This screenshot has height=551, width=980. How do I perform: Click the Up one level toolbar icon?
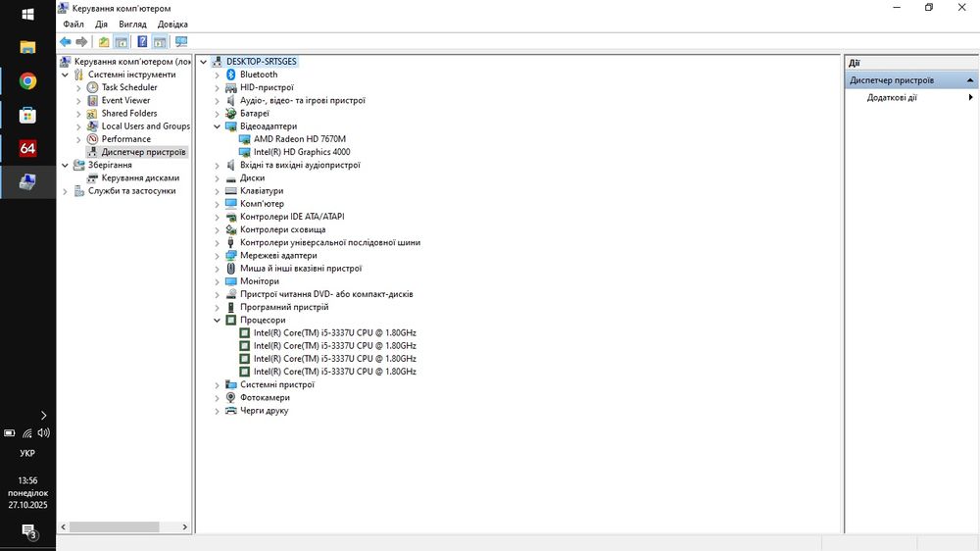(104, 42)
